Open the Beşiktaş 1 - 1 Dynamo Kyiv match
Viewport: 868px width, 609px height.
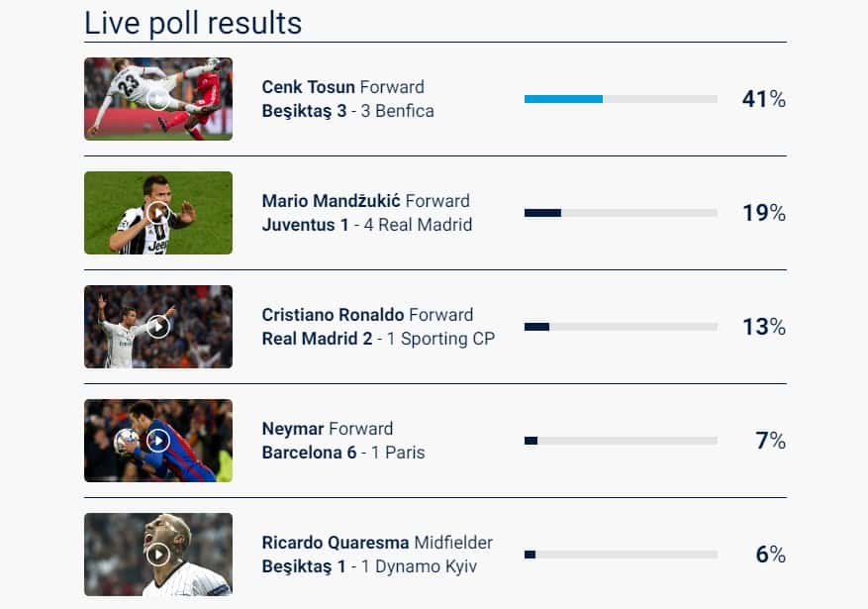coord(369,567)
